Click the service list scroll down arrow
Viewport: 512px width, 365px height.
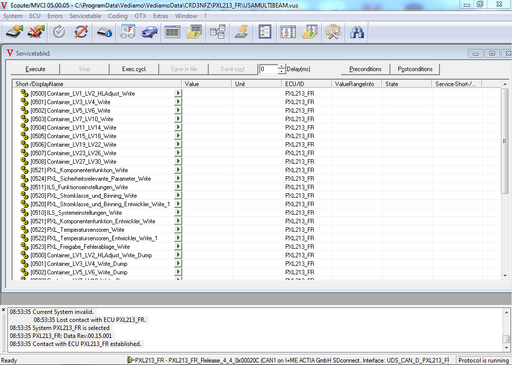pos(505,275)
